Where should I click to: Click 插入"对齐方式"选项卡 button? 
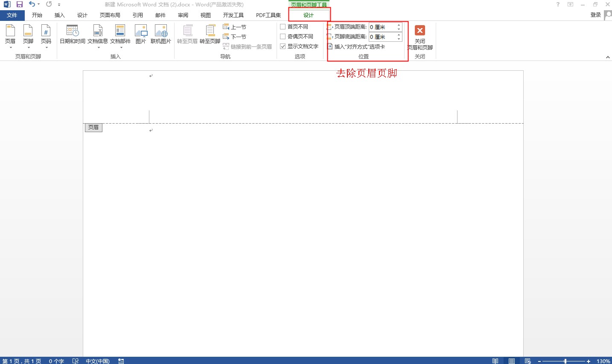point(356,47)
